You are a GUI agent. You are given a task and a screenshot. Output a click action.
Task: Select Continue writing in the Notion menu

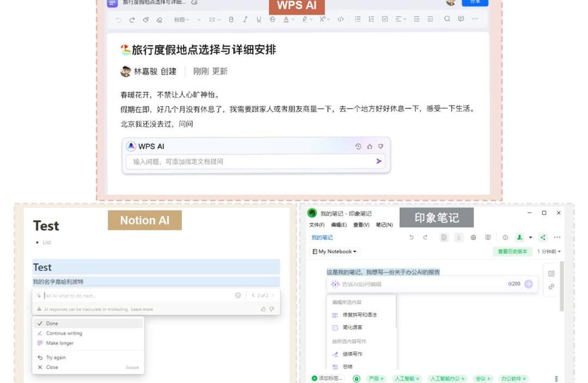click(x=64, y=333)
